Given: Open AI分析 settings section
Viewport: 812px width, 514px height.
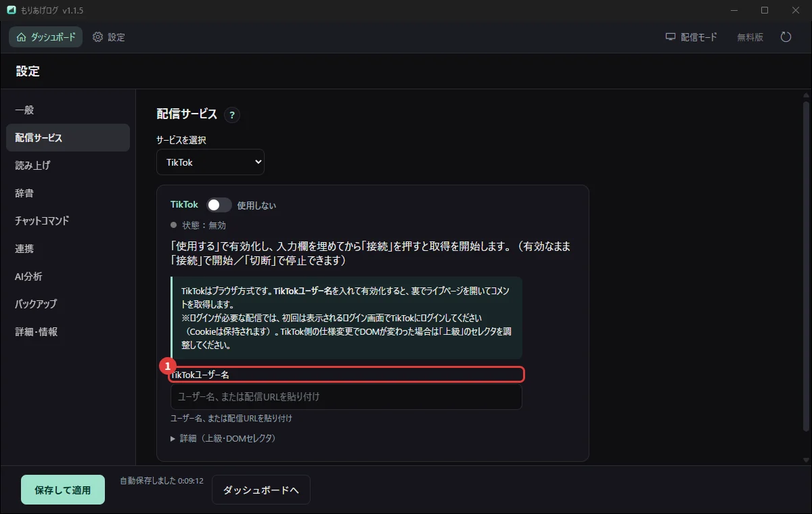Looking at the screenshot, I should point(68,276).
